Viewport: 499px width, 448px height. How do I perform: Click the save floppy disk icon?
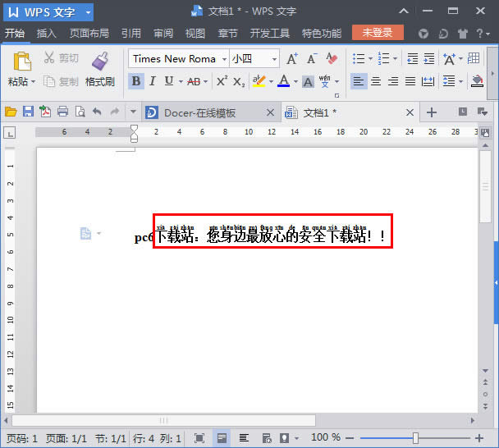[x=28, y=112]
